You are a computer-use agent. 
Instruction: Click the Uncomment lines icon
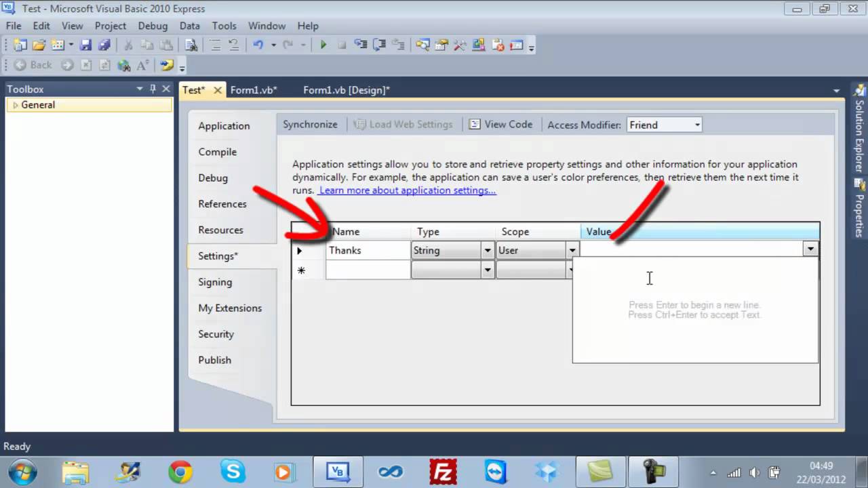pyautogui.click(x=233, y=45)
